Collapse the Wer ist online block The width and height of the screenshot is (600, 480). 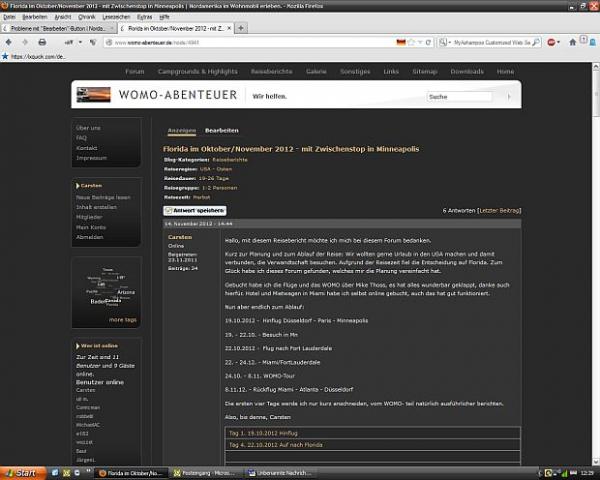(x=78, y=346)
